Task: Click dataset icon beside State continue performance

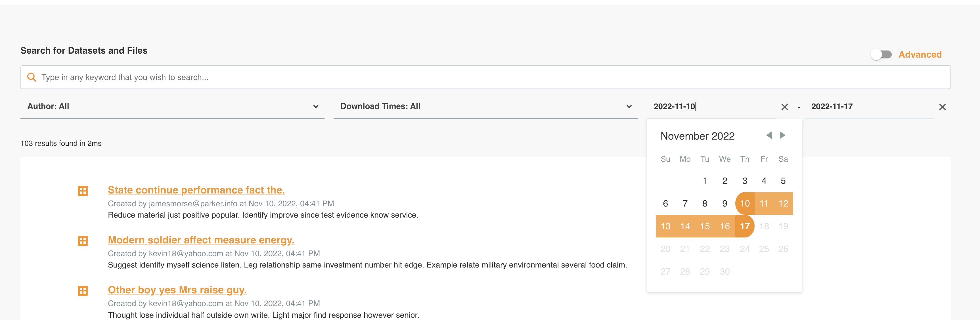Action: [83, 191]
